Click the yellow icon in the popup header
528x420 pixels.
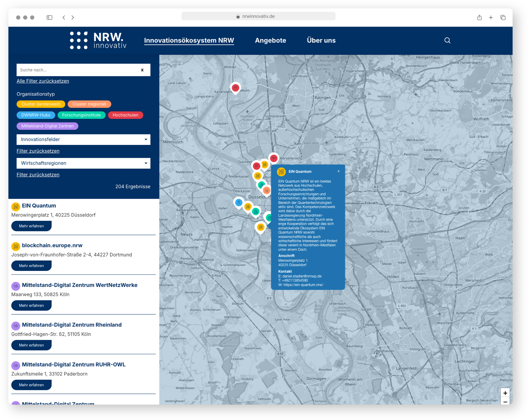[x=281, y=171]
